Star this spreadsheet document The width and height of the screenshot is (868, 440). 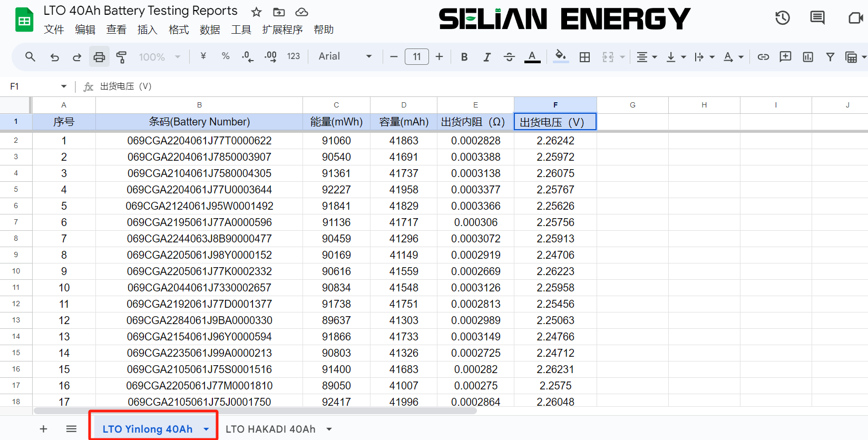point(256,12)
